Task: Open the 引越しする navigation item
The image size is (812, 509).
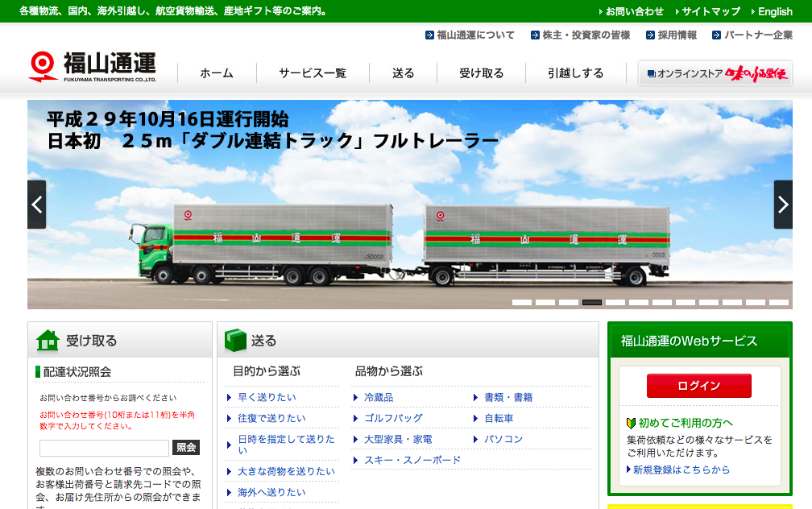Action: click(575, 73)
